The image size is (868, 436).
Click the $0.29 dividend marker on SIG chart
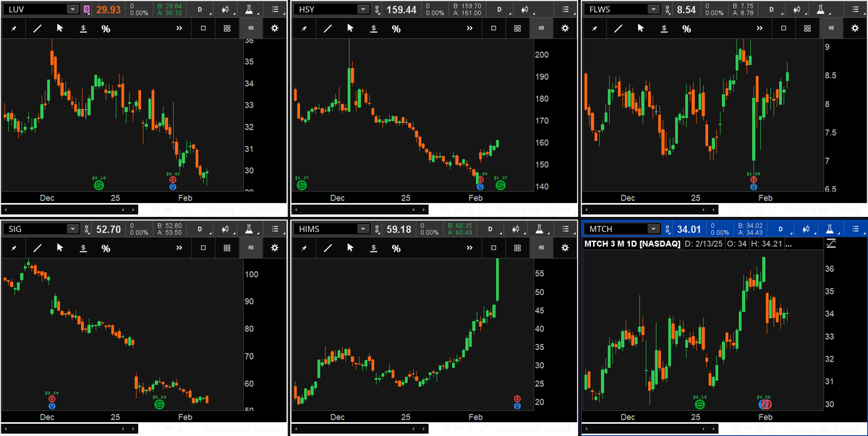coord(159,404)
